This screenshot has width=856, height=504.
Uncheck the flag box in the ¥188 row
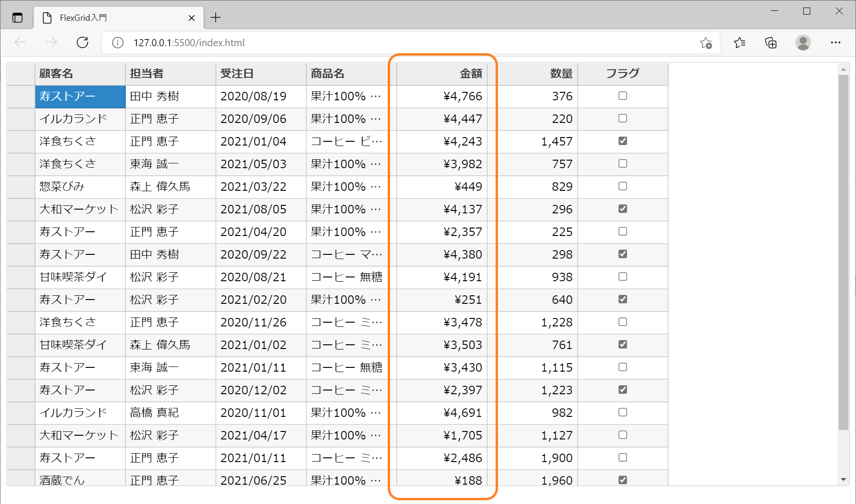pos(623,480)
